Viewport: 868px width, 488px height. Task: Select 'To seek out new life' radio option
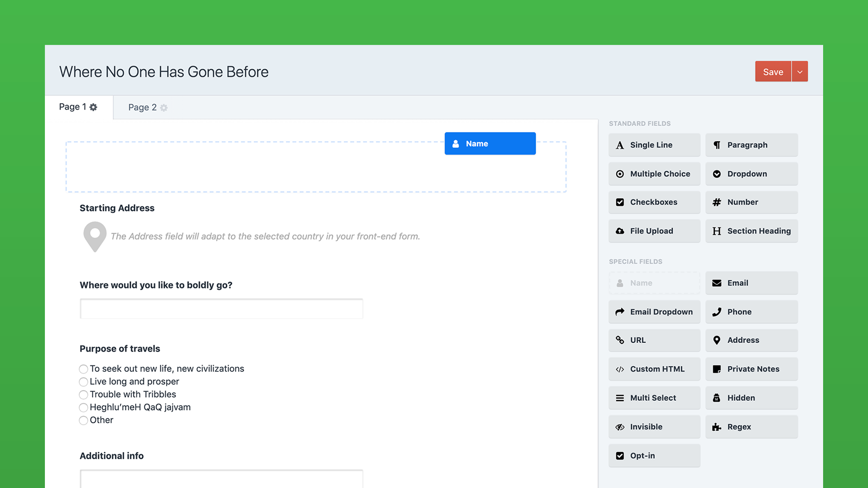pos(83,369)
